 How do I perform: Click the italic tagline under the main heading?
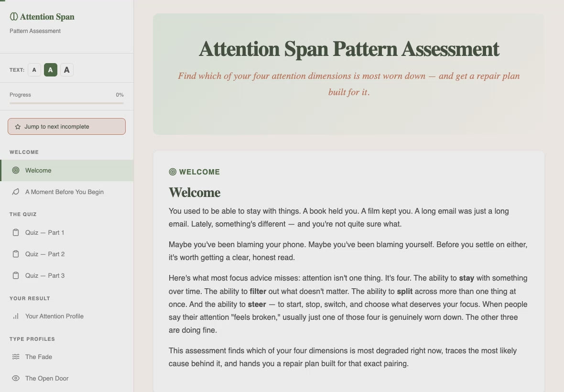[x=349, y=84]
